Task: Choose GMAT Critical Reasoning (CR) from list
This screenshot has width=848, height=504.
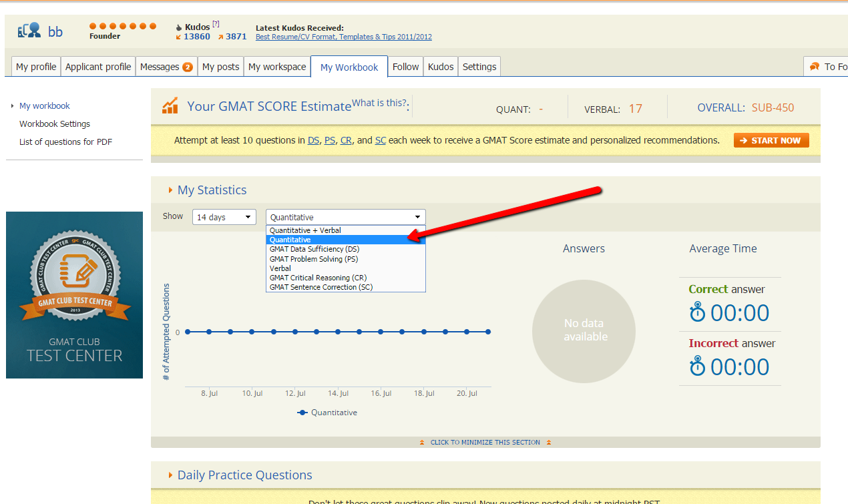Action: coord(318,278)
